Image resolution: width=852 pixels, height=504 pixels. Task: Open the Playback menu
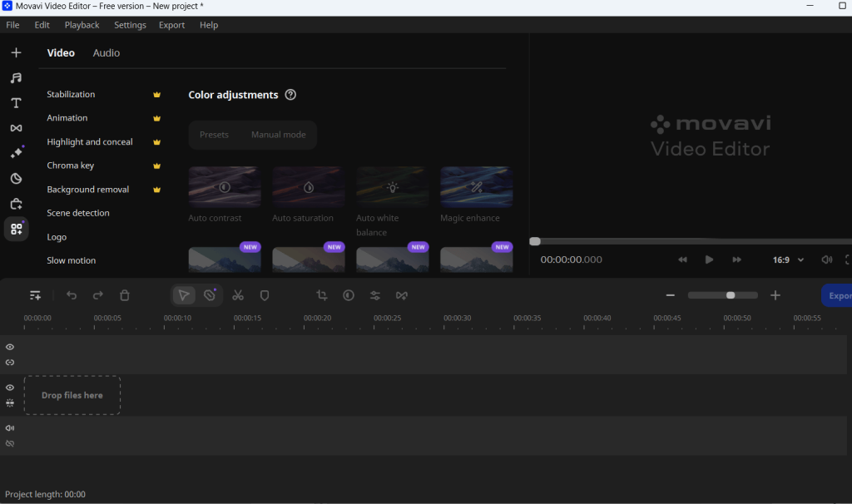82,25
